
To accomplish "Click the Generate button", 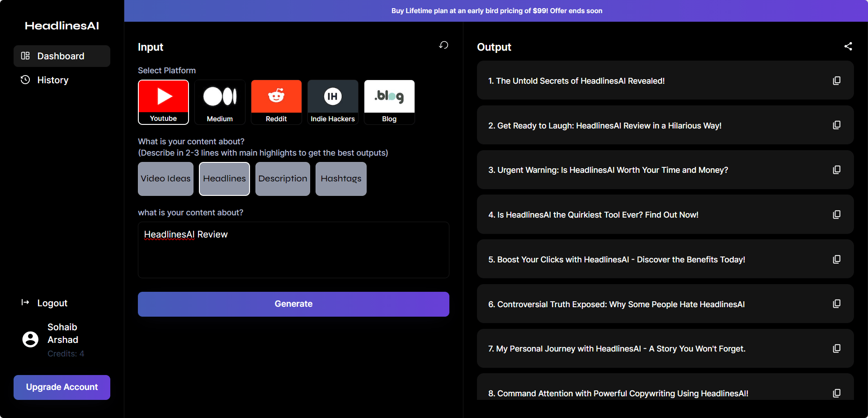I will tap(293, 304).
